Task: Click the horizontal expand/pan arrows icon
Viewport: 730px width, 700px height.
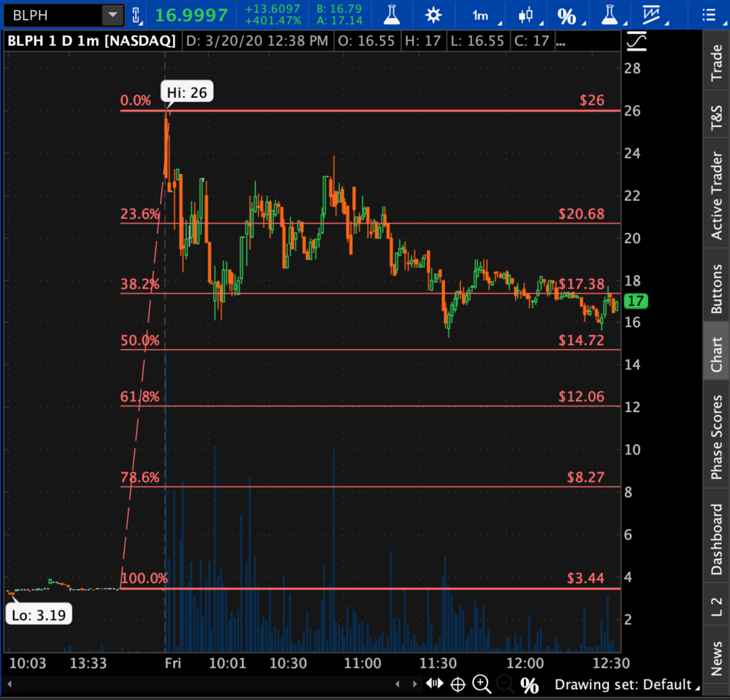Action: 434,684
